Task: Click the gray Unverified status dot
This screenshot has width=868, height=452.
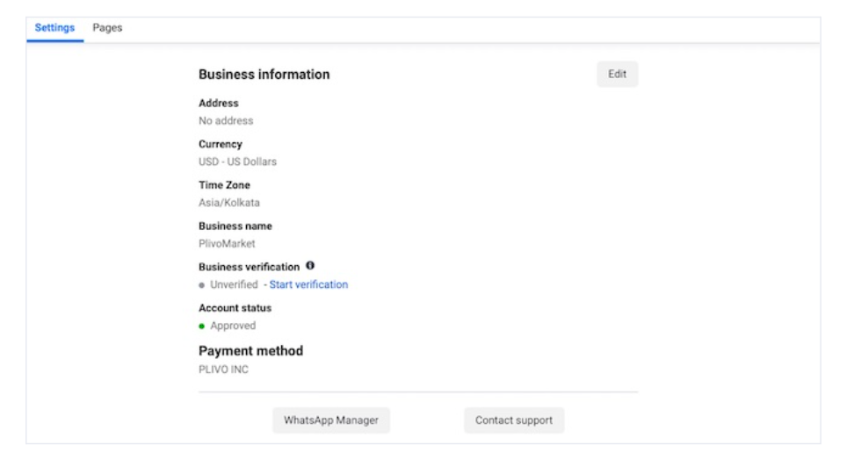Action: click(202, 285)
